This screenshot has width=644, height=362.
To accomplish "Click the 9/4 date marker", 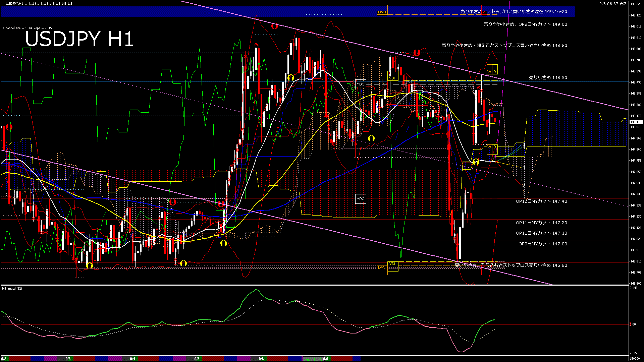I will tap(132, 359).
